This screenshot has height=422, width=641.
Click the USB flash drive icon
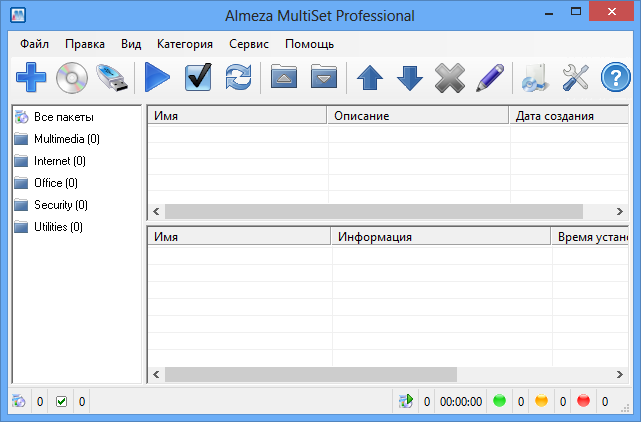112,77
